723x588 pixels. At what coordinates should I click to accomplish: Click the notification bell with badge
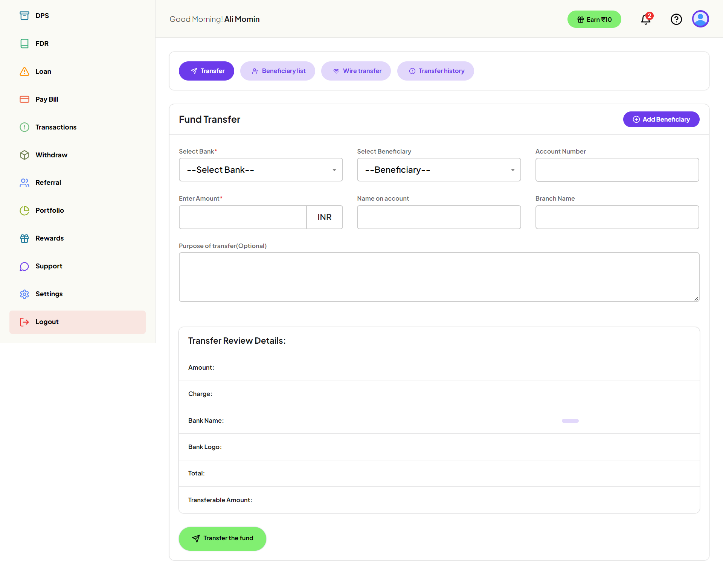coord(645,19)
